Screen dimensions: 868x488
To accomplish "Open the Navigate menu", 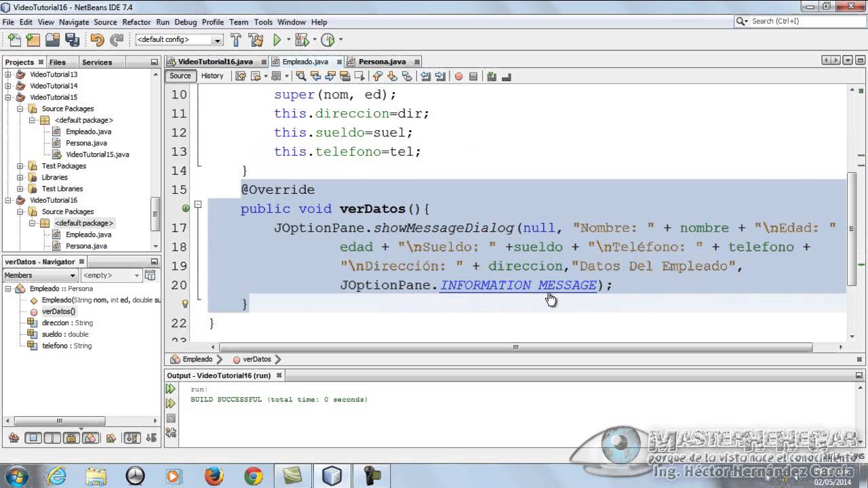I will (x=74, y=22).
